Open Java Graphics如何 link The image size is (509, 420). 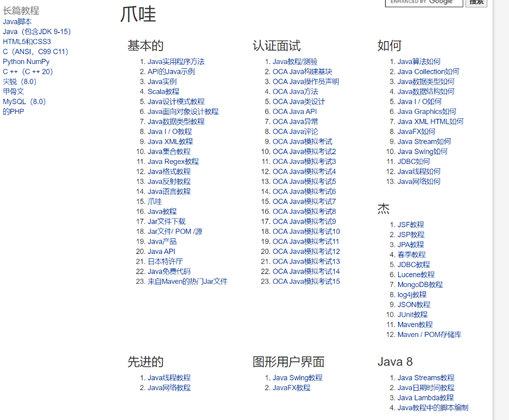tap(427, 112)
